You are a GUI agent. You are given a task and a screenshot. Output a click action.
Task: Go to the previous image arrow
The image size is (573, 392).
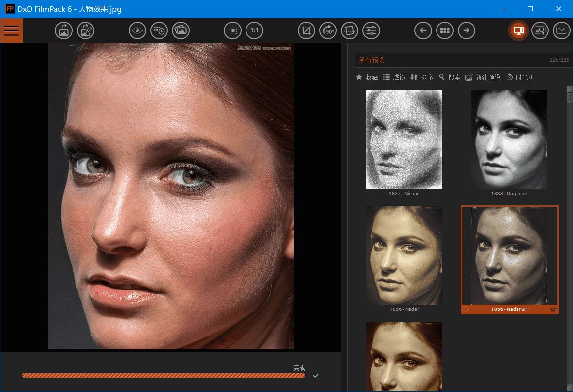pyautogui.click(x=423, y=30)
